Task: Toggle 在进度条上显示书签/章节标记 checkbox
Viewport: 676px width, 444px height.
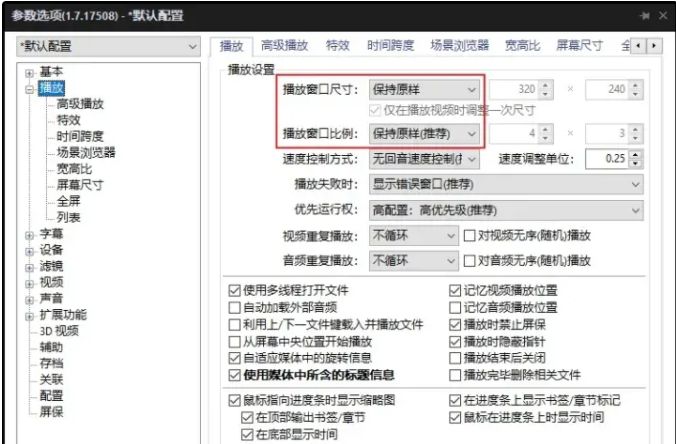Action: click(455, 400)
